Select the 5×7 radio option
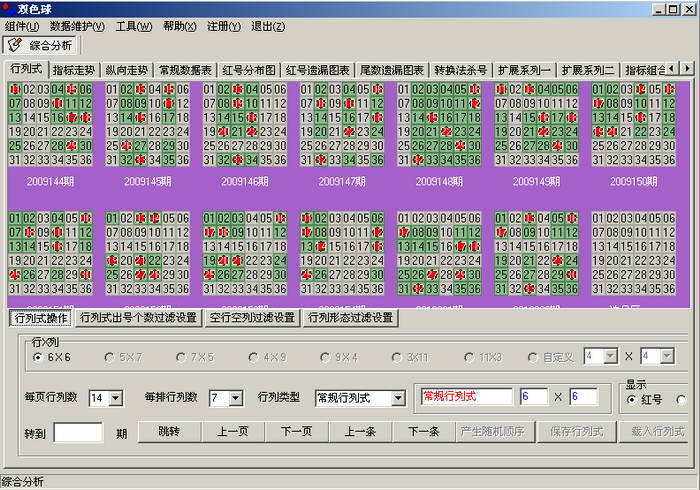Screen dimensions: 700x490 click(x=123, y=357)
